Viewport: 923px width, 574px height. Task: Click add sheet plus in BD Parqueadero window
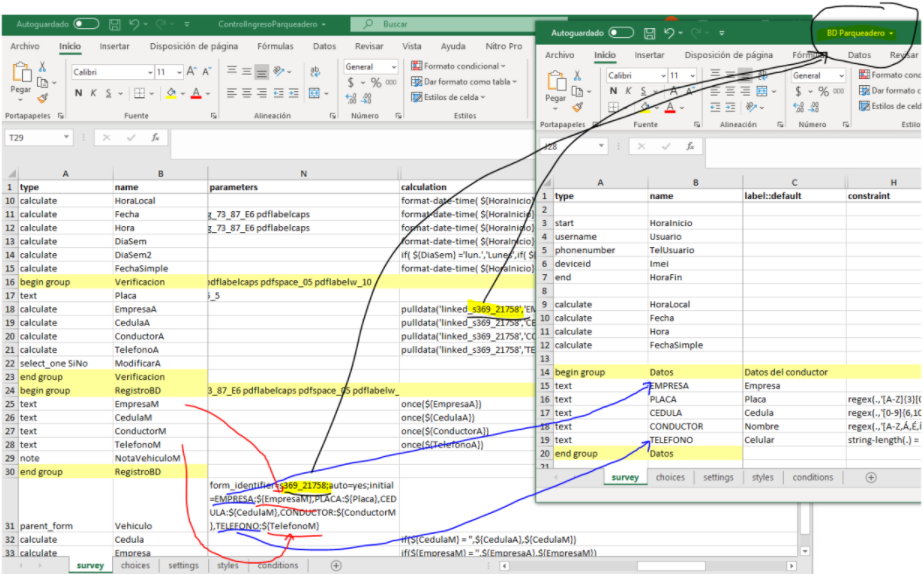click(x=871, y=477)
